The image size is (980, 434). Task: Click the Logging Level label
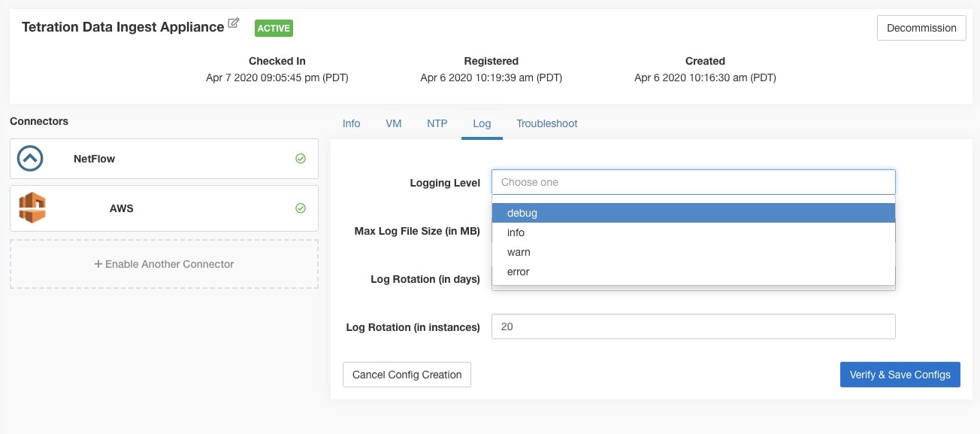pos(445,183)
